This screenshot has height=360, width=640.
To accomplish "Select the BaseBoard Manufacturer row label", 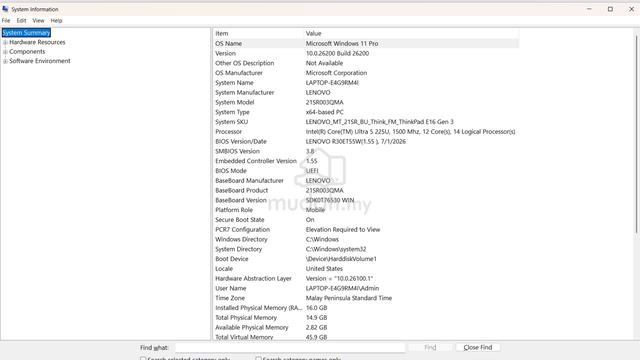I will pyautogui.click(x=249, y=180).
